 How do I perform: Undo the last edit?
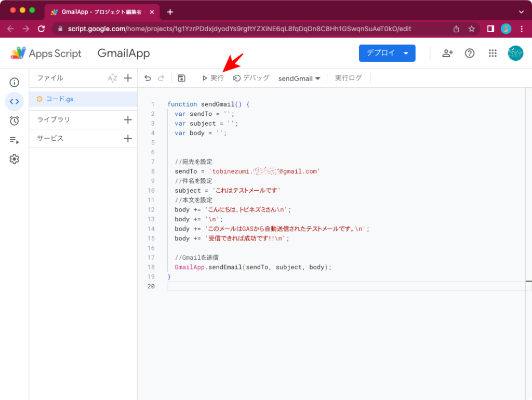(x=148, y=78)
